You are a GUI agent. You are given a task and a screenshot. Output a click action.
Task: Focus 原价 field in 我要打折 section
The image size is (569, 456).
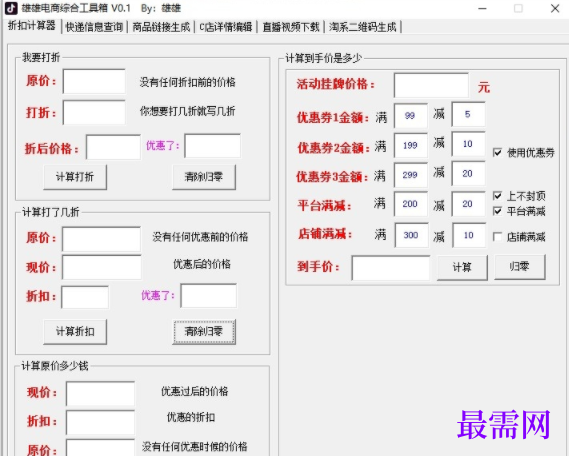coord(94,81)
